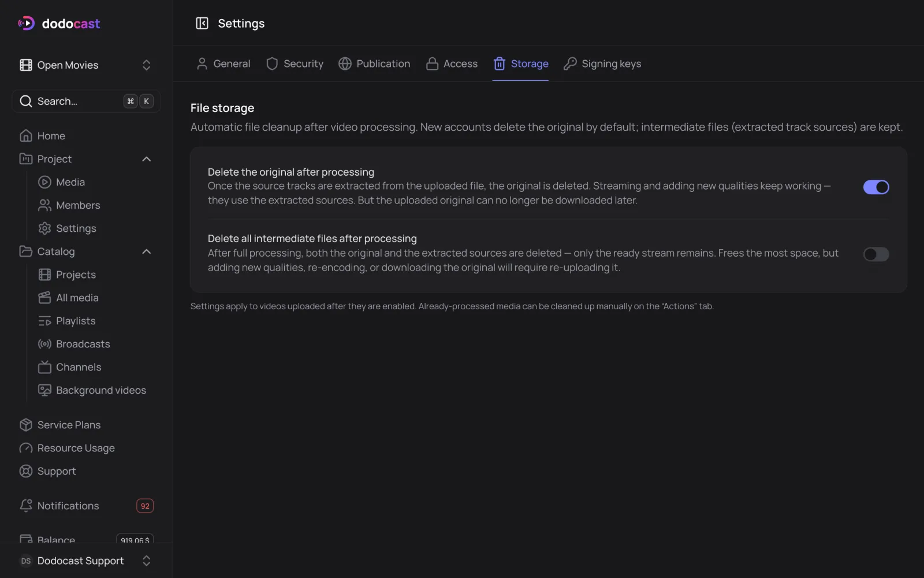Image resolution: width=924 pixels, height=578 pixels.
Task: Click the Members people icon
Action: (x=44, y=205)
